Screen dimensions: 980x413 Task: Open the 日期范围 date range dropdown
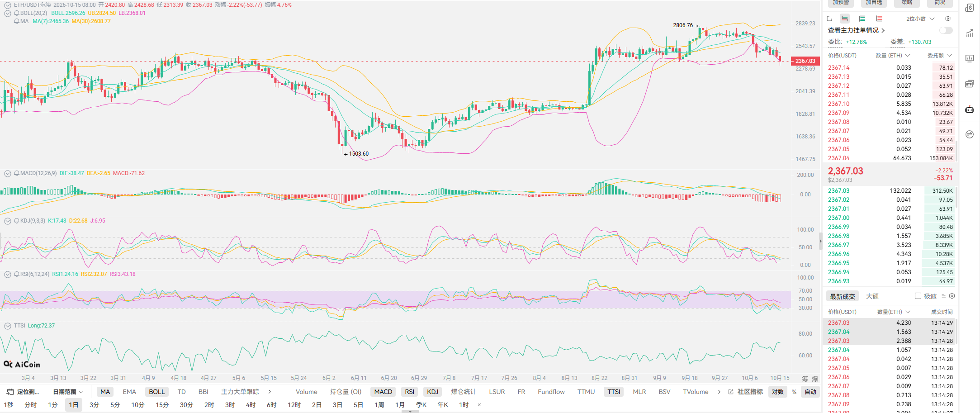click(x=68, y=392)
